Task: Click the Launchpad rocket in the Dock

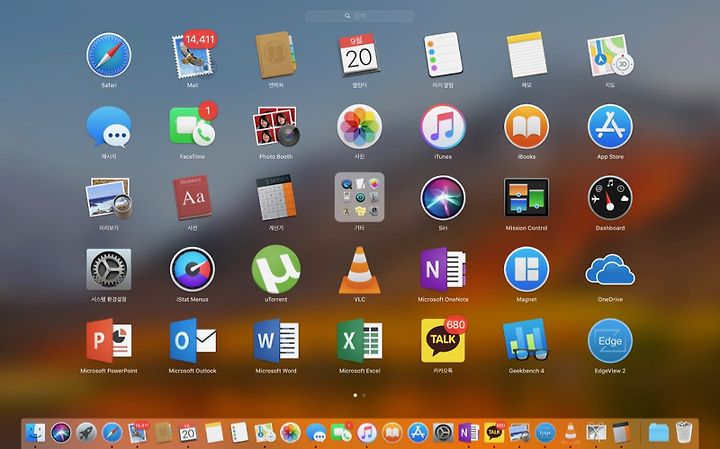Action: coord(86,432)
